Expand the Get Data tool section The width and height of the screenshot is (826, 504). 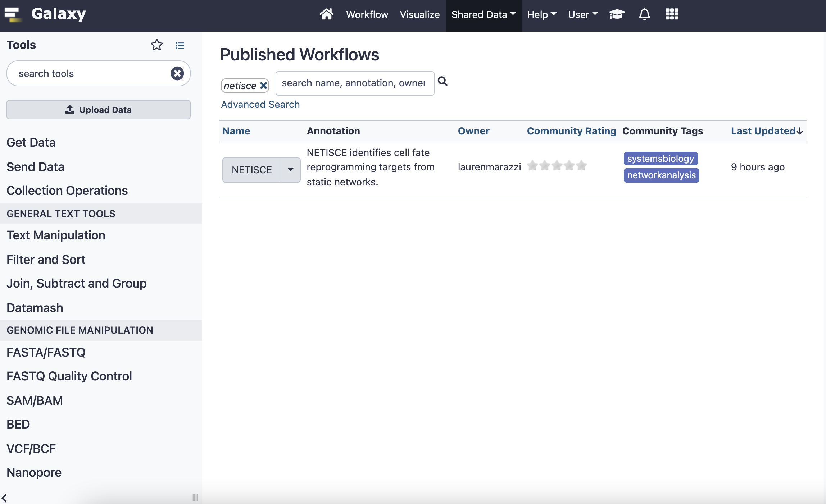31,142
